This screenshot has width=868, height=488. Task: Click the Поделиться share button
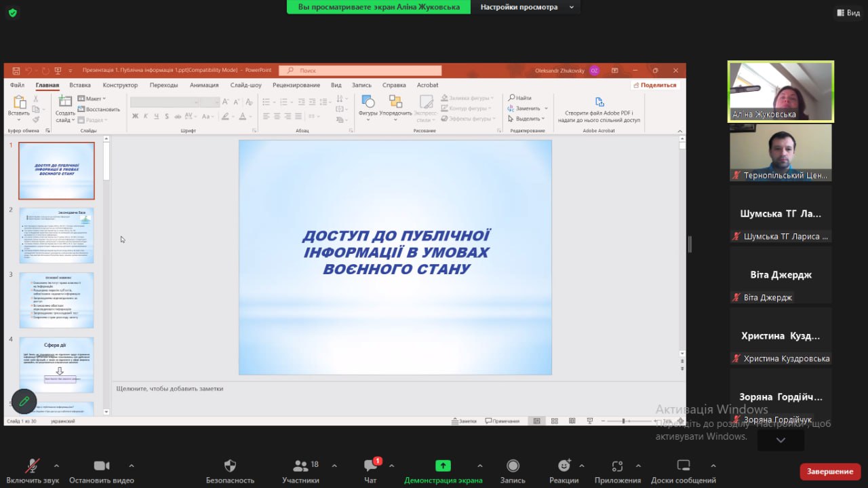pyautogui.click(x=654, y=86)
